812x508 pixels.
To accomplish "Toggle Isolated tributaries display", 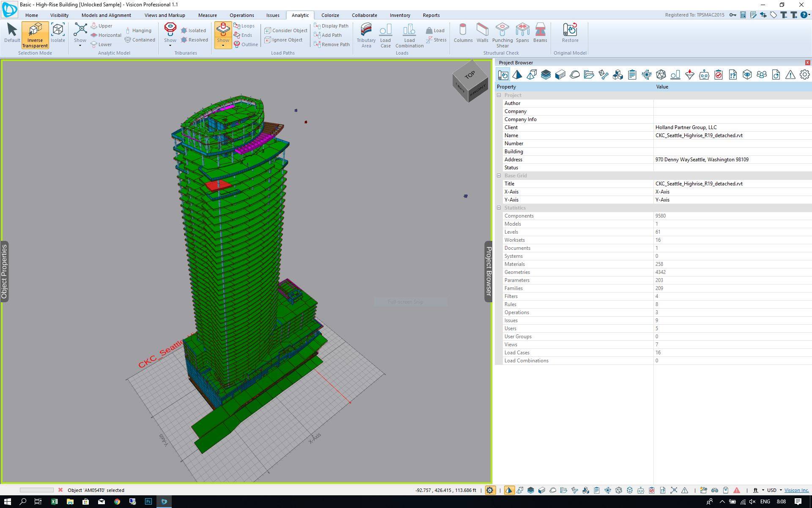I will tap(193, 30).
